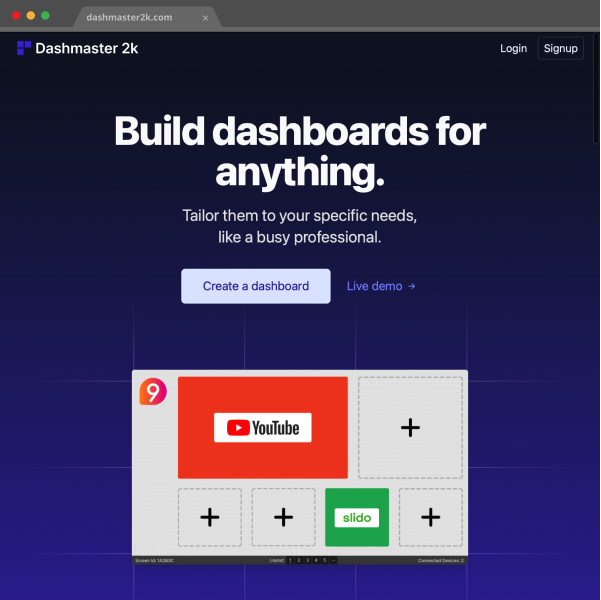Click the orange number 9 app icon

tap(153, 391)
